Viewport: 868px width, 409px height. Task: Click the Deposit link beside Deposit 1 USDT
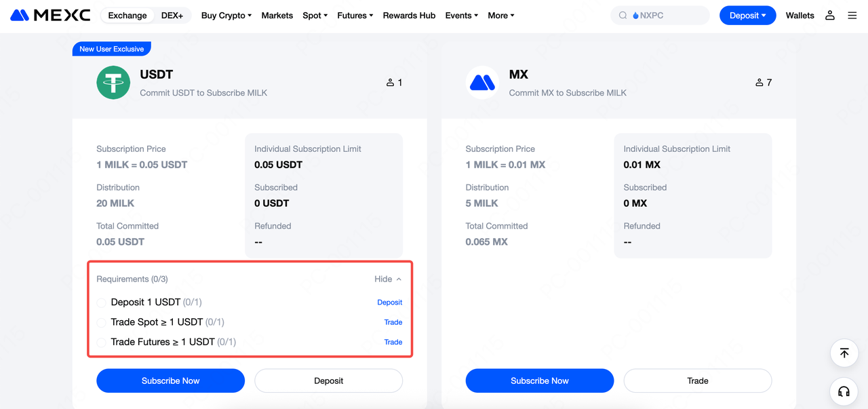[390, 303]
